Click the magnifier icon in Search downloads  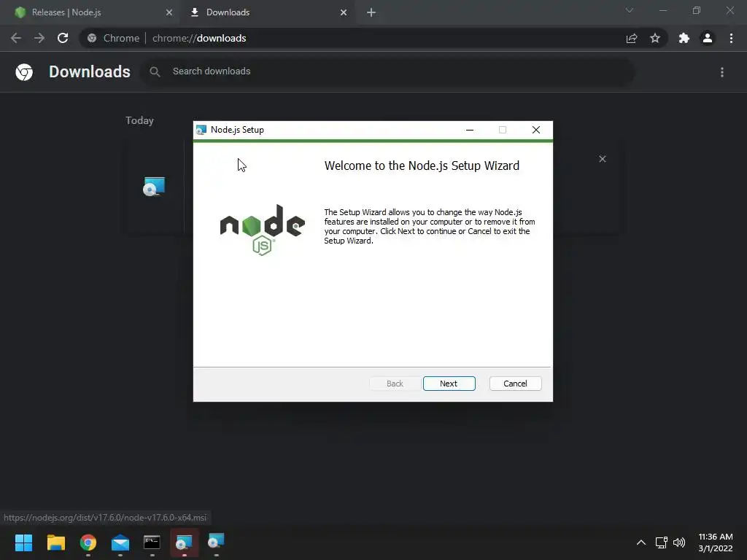[x=155, y=72]
